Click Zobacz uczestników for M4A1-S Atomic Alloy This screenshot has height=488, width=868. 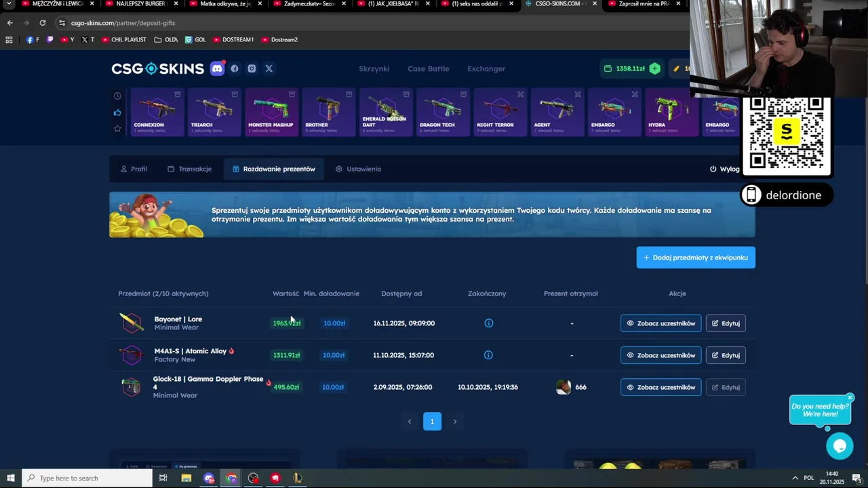660,355
